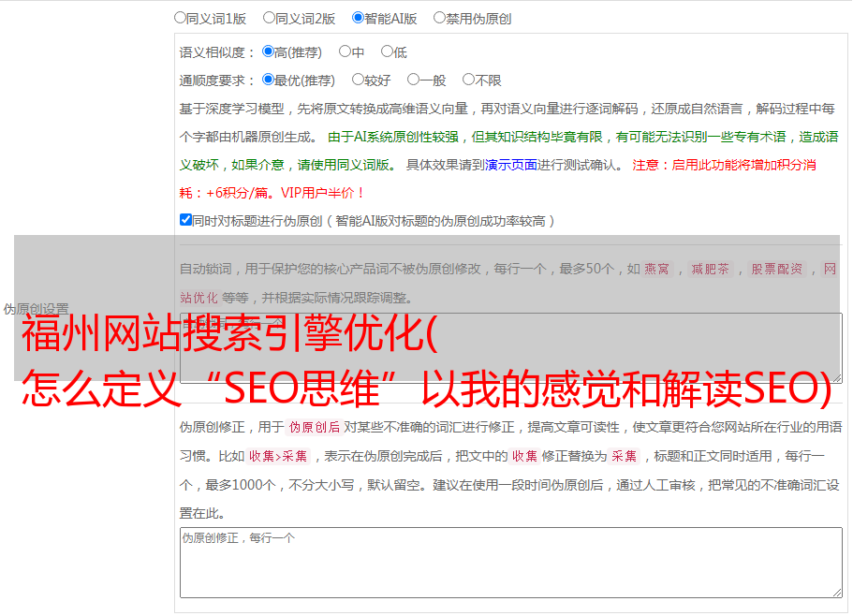Set 语义相似度 to 中
Image resolution: width=853 pixels, height=616 pixels.
click(345, 51)
